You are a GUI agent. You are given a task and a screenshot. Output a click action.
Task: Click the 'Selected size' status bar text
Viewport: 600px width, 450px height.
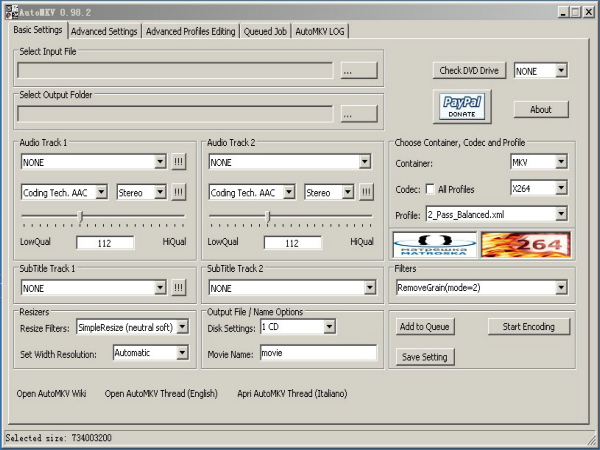59,438
